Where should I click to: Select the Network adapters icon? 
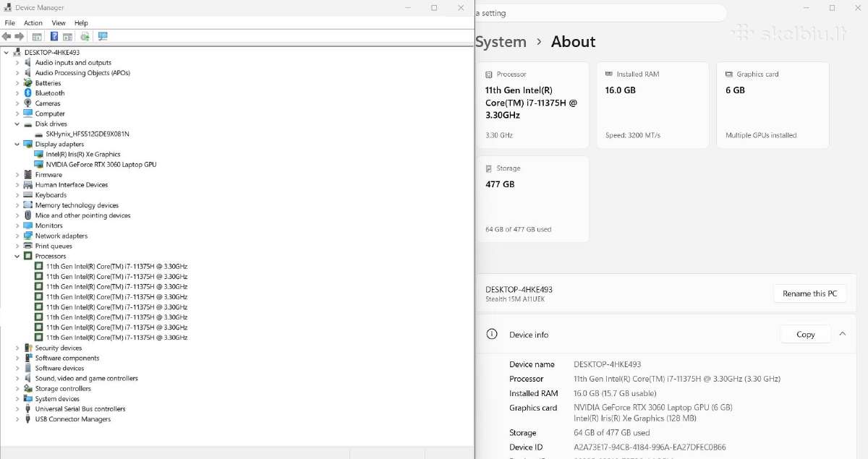click(x=28, y=236)
